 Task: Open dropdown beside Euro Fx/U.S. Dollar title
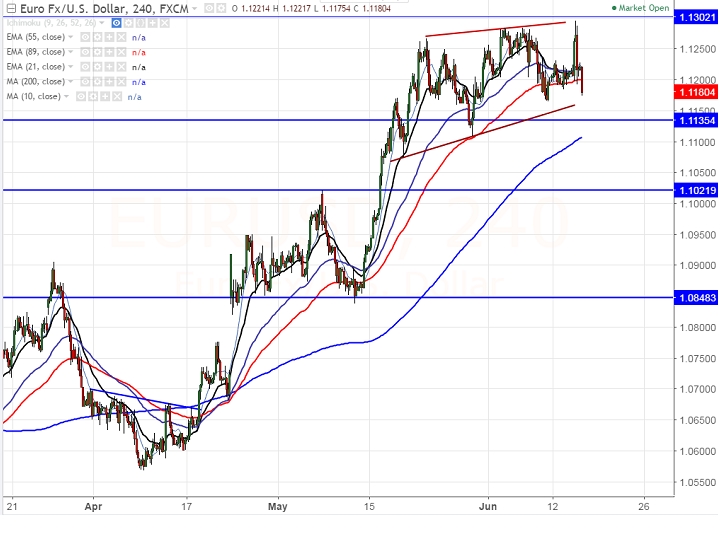(x=194, y=8)
